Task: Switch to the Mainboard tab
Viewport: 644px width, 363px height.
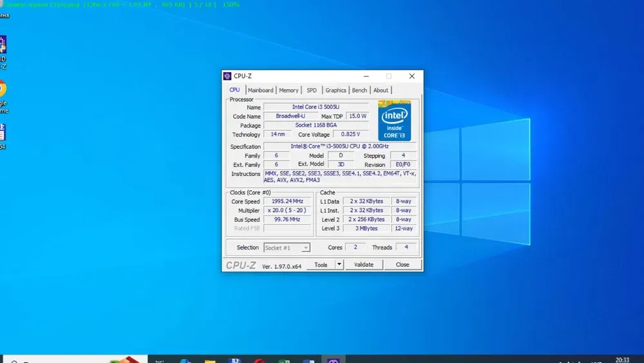Action: [260, 90]
